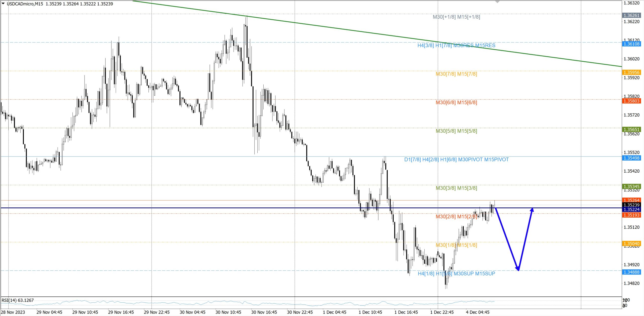This screenshot has width=644, height=316.
Task: Click the blue 1.34888 support price tag
Action: pyautogui.click(x=631, y=272)
